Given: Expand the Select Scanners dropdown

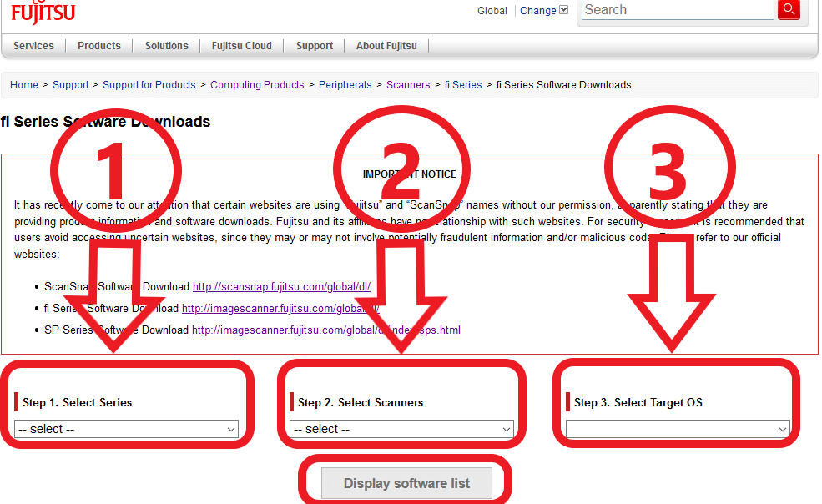Looking at the screenshot, I should pos(401,429).
